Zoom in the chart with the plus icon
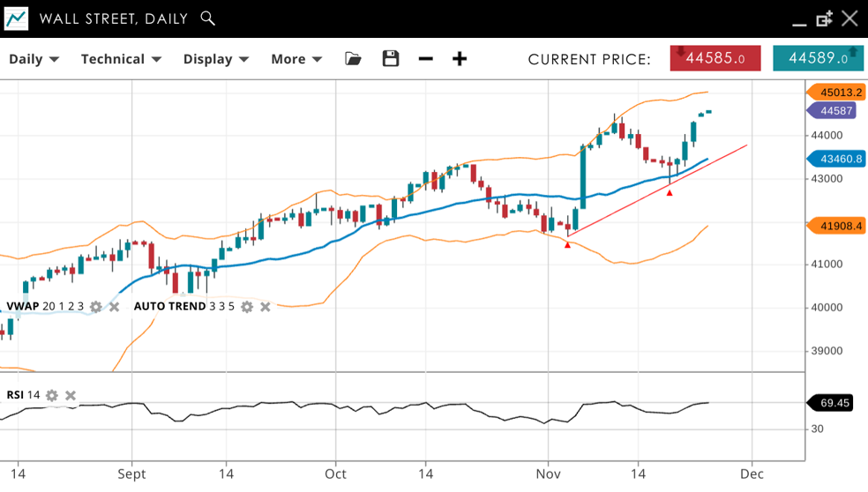 coord(460,59)
